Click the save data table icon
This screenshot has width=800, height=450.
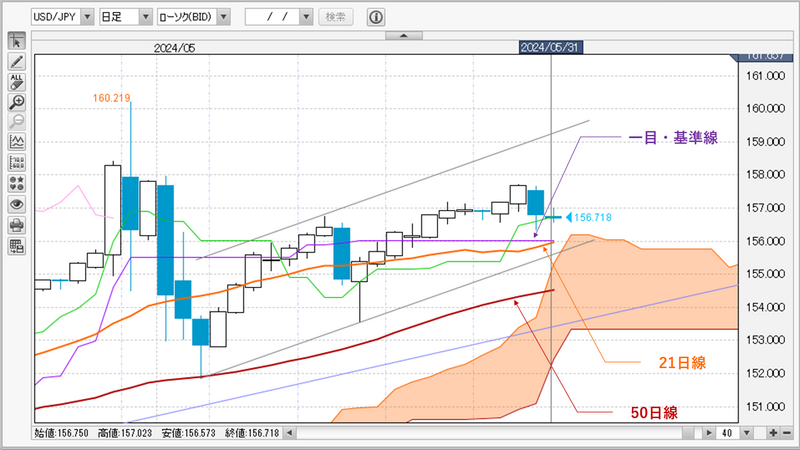pyautogui.click(x=16, y=246)
